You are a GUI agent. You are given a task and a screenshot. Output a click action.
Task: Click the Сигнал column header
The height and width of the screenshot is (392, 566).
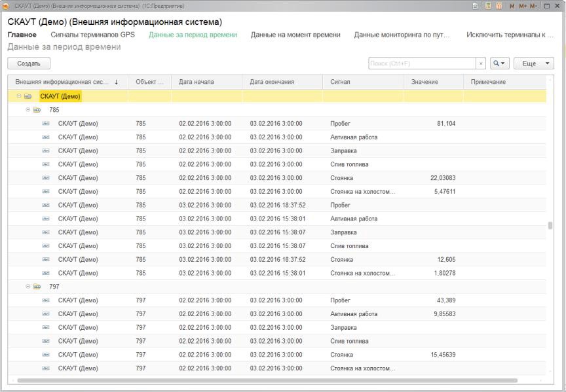click(364, 82)
